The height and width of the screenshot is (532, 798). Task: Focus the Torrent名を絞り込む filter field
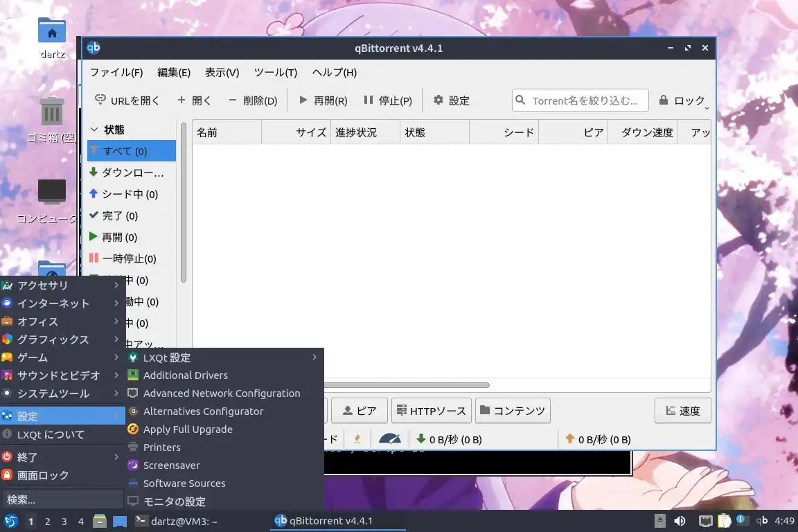point(580,100)
